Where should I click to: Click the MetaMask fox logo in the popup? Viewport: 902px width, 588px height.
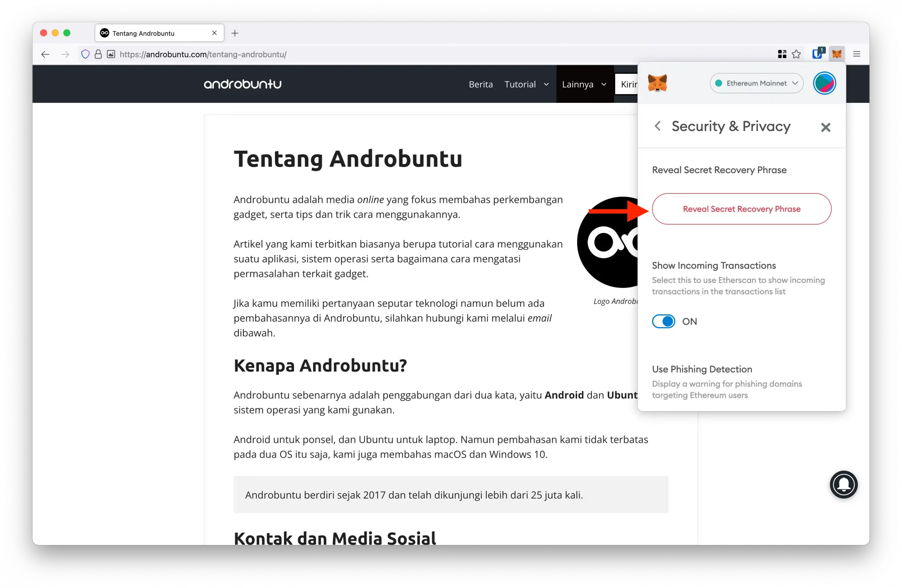pyautogui.click(x=657, y=83)
